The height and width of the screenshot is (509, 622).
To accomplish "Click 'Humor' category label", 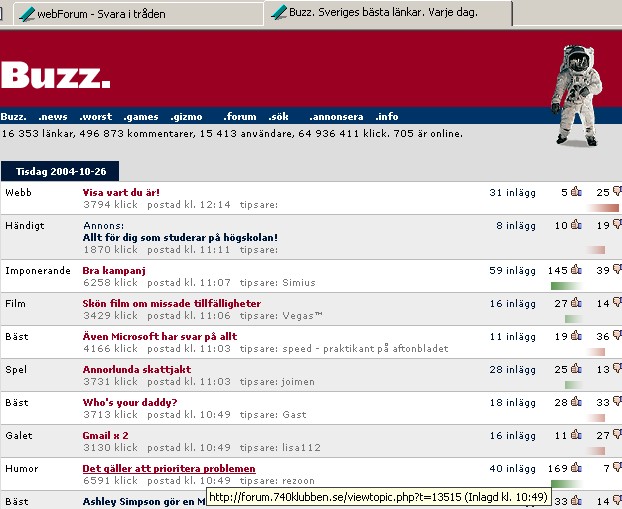I will [x=21, y=469].
